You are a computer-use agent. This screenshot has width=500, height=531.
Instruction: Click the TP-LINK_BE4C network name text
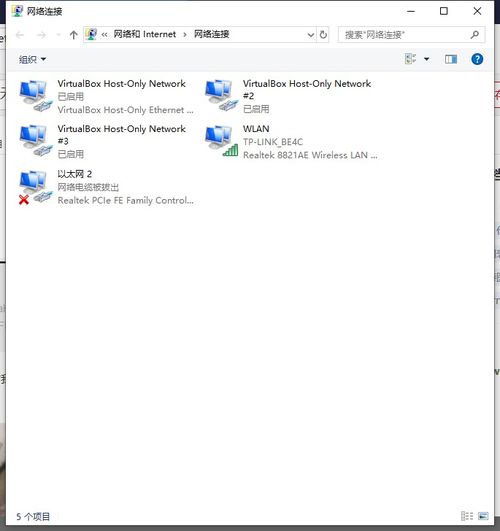[273, 142]
